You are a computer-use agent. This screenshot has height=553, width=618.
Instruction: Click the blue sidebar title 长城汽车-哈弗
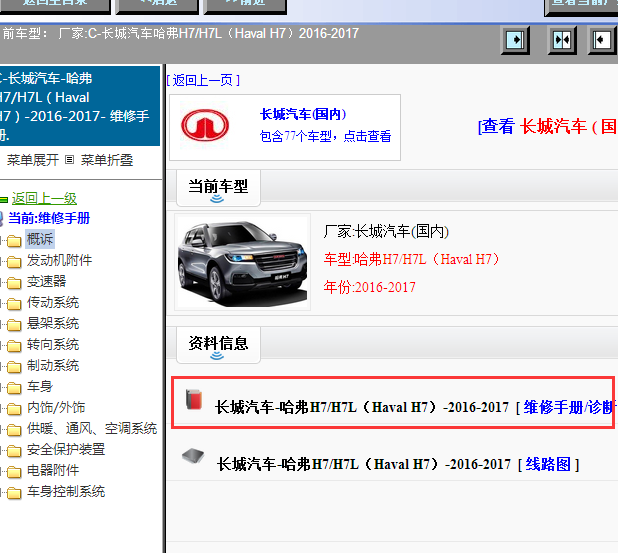point(80,106)
